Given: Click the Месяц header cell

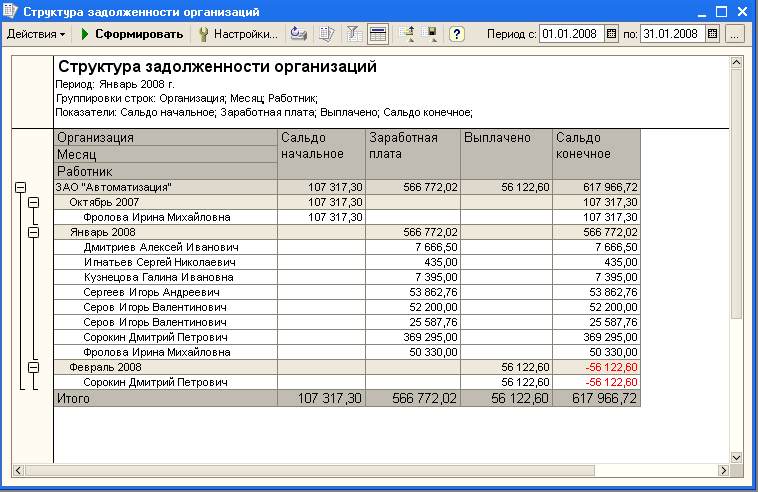Looking at the screenshot, I should 165,154.
